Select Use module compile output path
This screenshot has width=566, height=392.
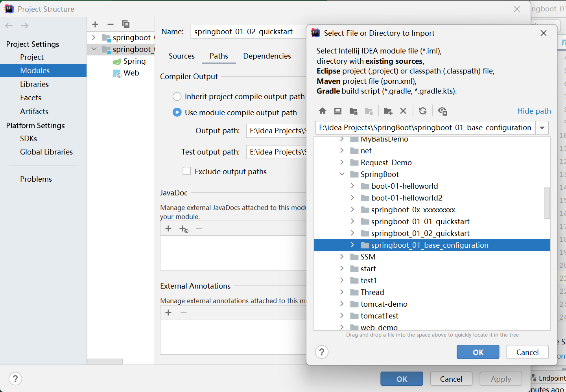pos(177,112)
